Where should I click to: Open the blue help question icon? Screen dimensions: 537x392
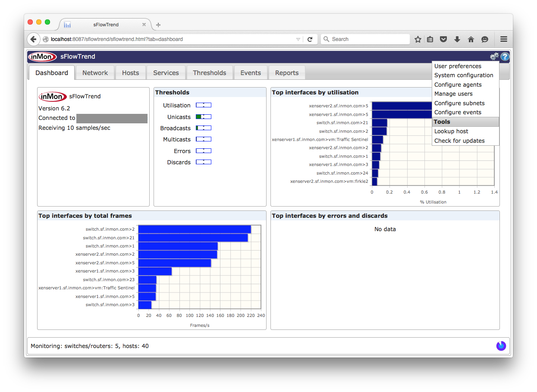[x=505, y=56]
